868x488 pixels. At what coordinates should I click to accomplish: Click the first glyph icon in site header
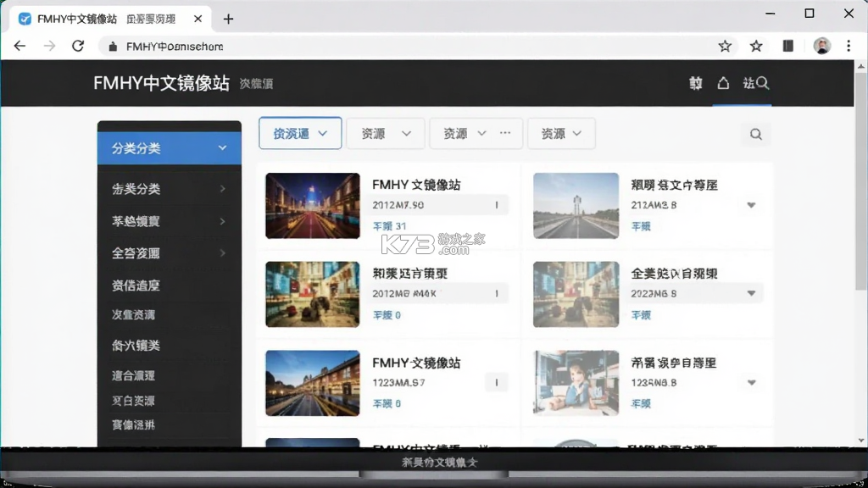pos(696,83)
